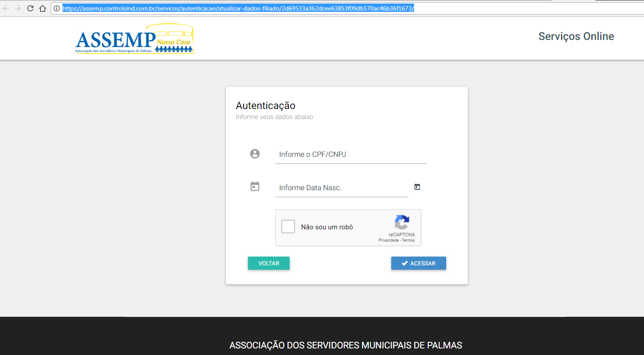Image resolution: width=644 pixels, height=355 pixels.
Task: Click the 'Serviços Online' header text
Action: click(x=576, y=36)
